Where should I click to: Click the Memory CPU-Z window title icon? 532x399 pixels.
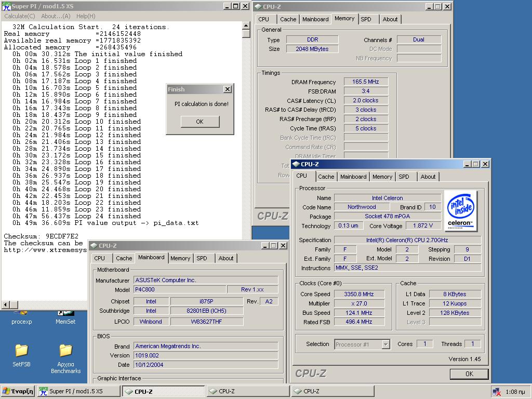(258, 6)
